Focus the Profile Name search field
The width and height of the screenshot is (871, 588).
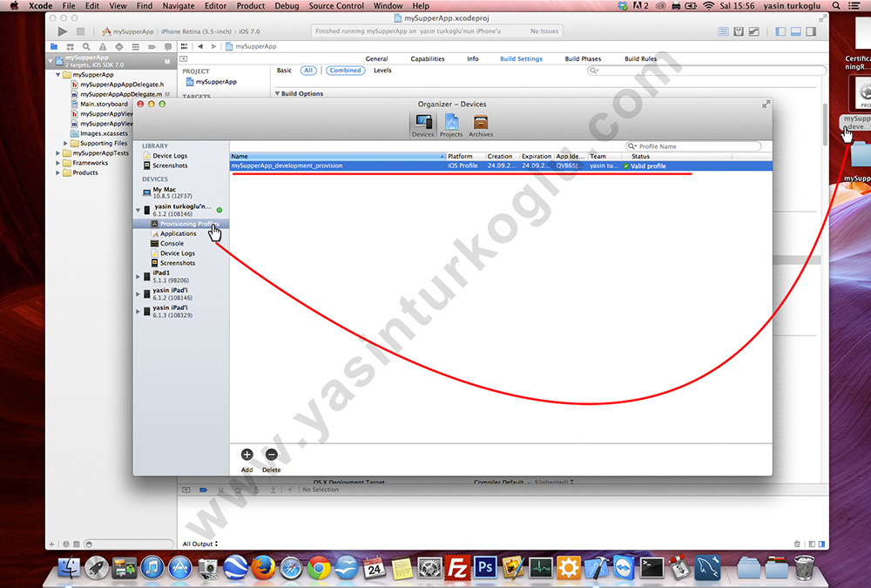[x=693, y=146]
